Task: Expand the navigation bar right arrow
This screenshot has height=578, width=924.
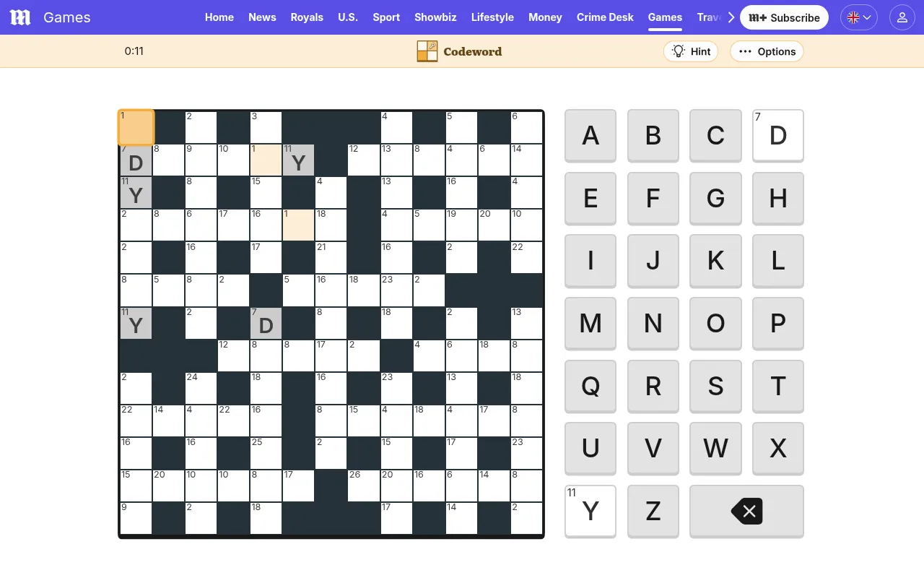Action: pyautogui.click(x=731, y=17)
